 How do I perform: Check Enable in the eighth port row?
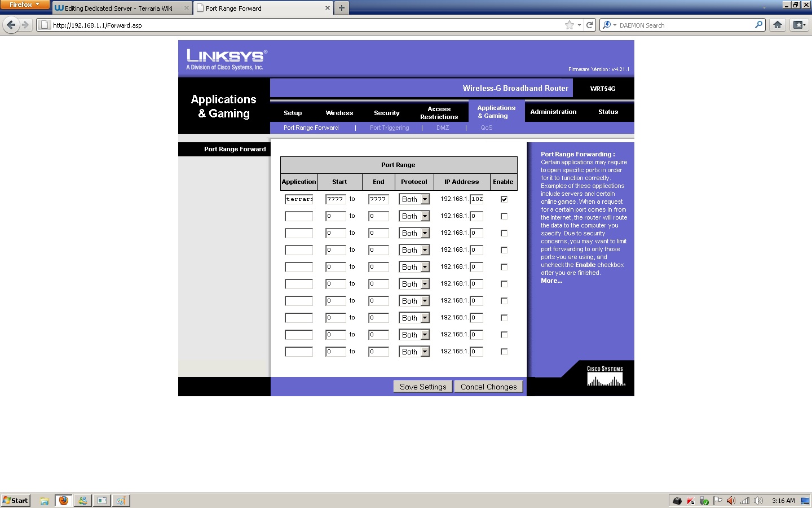click(504, 318)
